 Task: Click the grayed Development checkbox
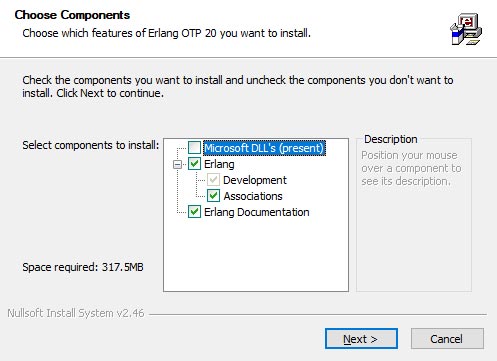tap(213, 180)
